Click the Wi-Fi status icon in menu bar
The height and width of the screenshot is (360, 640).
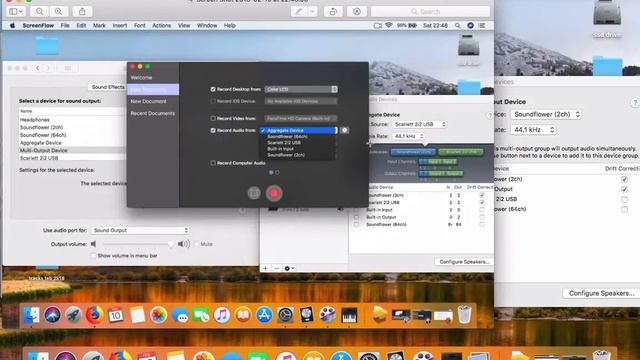pyautogui.click(x=389, y=25)
